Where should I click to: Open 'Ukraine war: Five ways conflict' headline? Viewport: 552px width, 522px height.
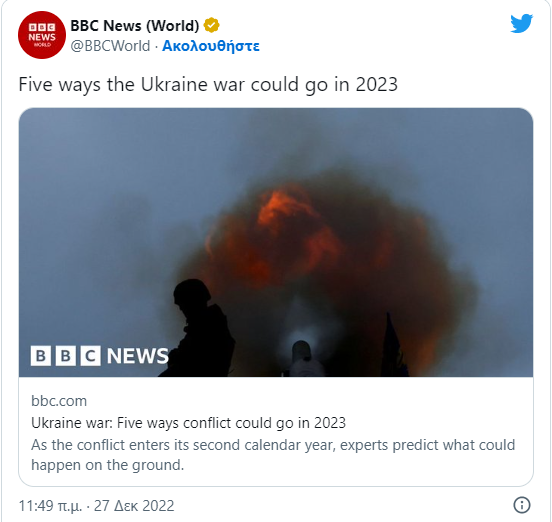click(x=188, y=423)
